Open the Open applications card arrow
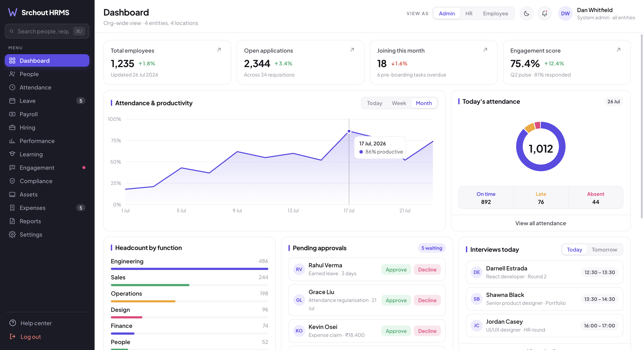Viewport: 644px width, 350px height. coord(352,50)
